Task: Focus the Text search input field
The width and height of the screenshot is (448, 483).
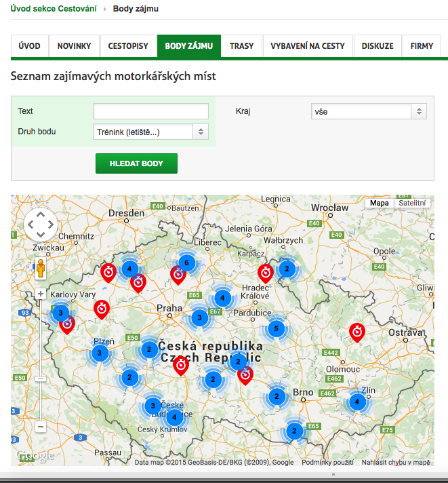Action: [x=150, y=111]
